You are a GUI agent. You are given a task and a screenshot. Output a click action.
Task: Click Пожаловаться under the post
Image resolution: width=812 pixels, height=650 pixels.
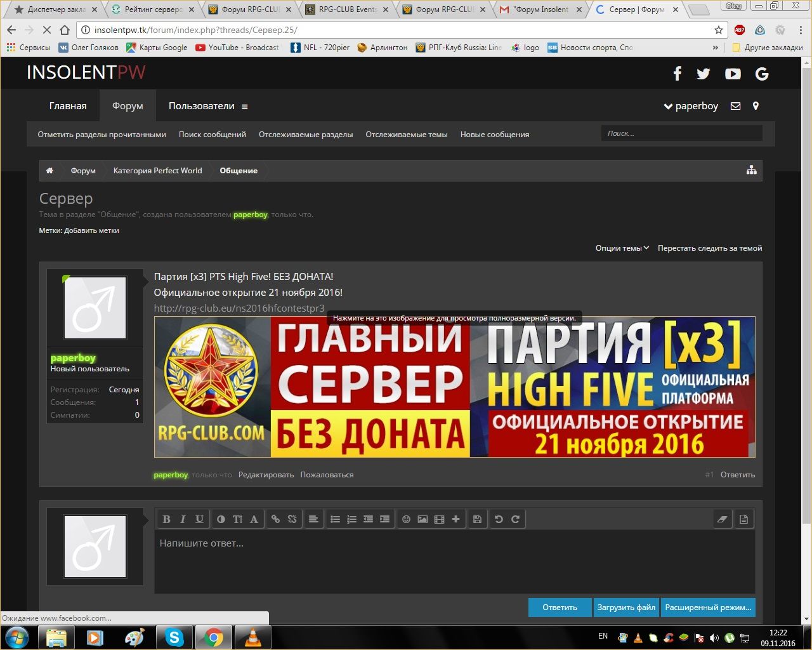[327, 475]
